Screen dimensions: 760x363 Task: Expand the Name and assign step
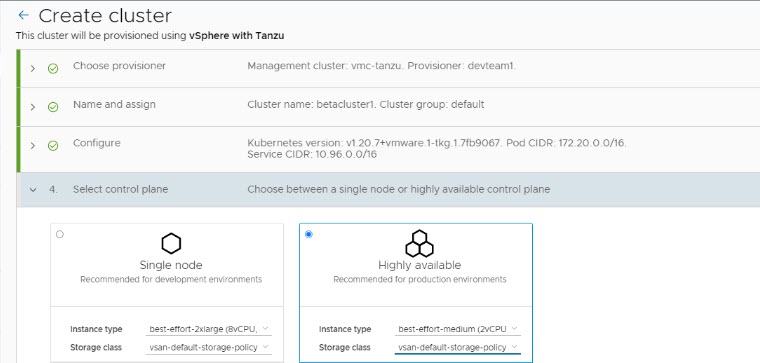coord(32,107)
